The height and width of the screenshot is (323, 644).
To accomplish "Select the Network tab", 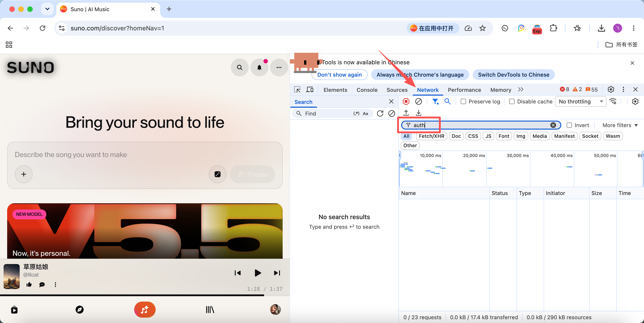I will coord(428,90).
